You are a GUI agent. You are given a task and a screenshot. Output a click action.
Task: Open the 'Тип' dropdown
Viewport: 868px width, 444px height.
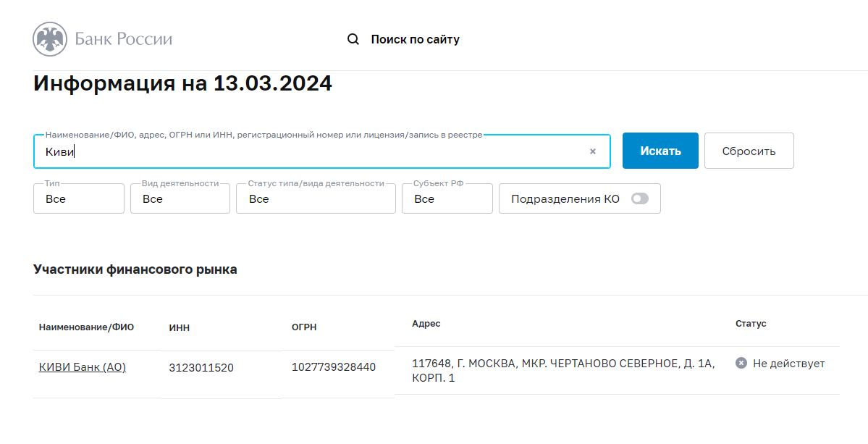[79, 198]
